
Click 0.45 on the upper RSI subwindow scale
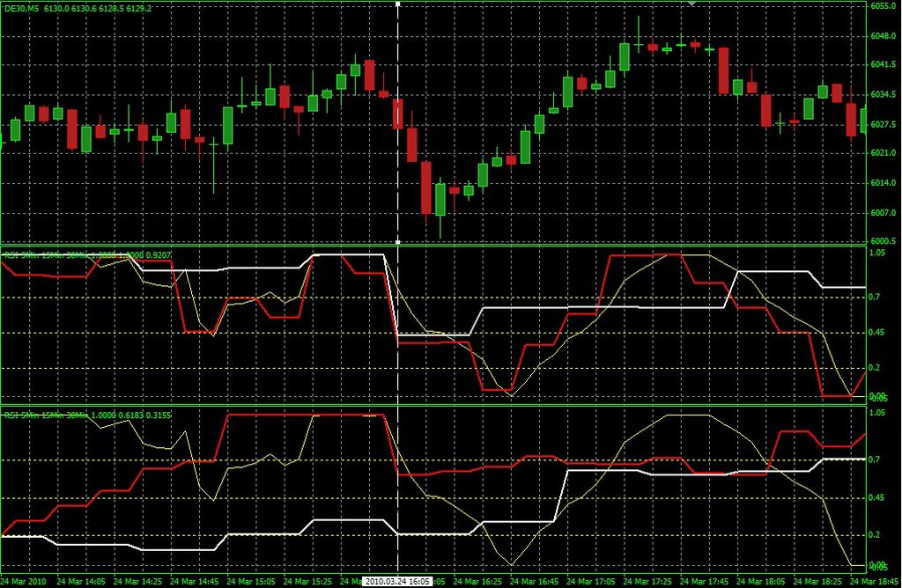click(x=876, y=332)
